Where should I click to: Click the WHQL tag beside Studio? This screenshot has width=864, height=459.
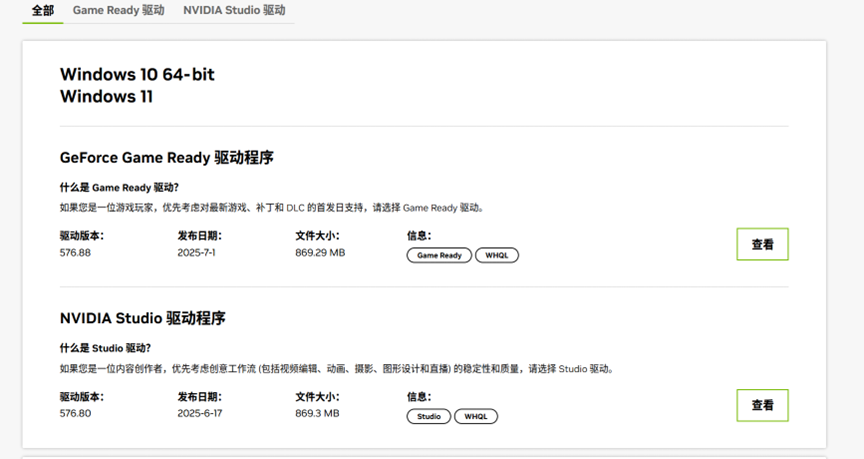pos(476,416)
